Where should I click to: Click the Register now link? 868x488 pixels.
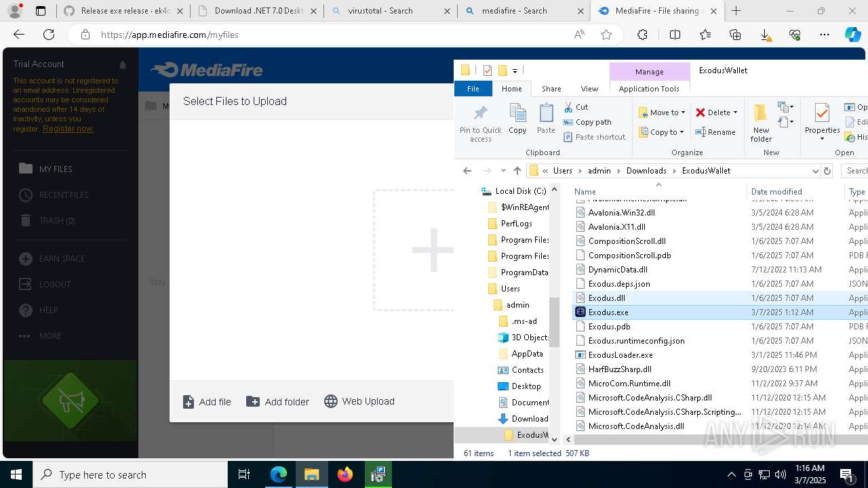(68, 129)
